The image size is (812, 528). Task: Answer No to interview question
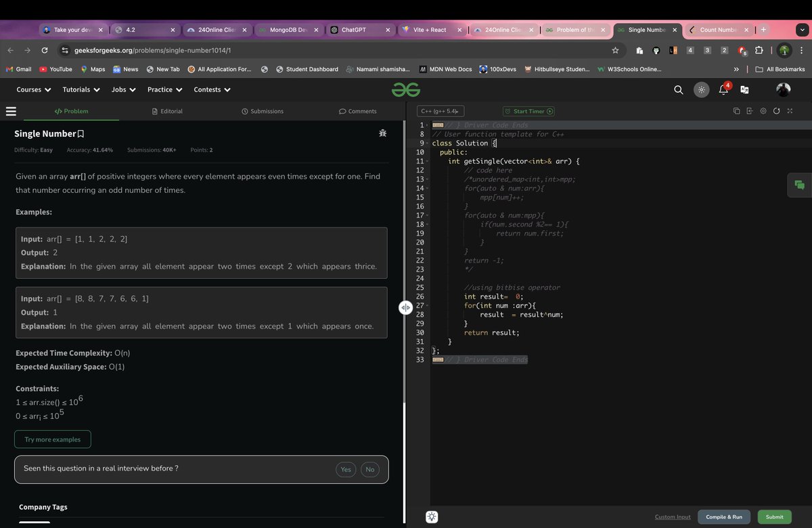point(370,469)
